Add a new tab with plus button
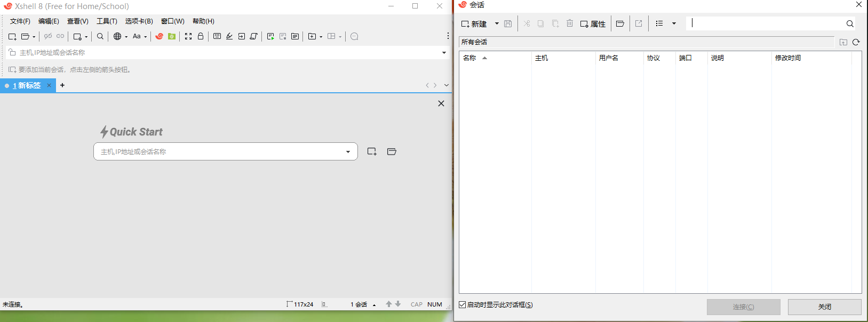 tap(62, 85)
